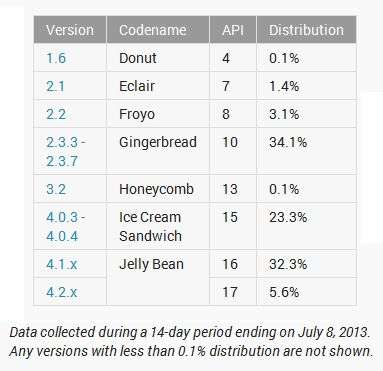Image resolution: width=383 pixels, height=371 pixels.
Task: Click the 32.3% distribution value
Action: pyautogui.click(x=288, y=264)
